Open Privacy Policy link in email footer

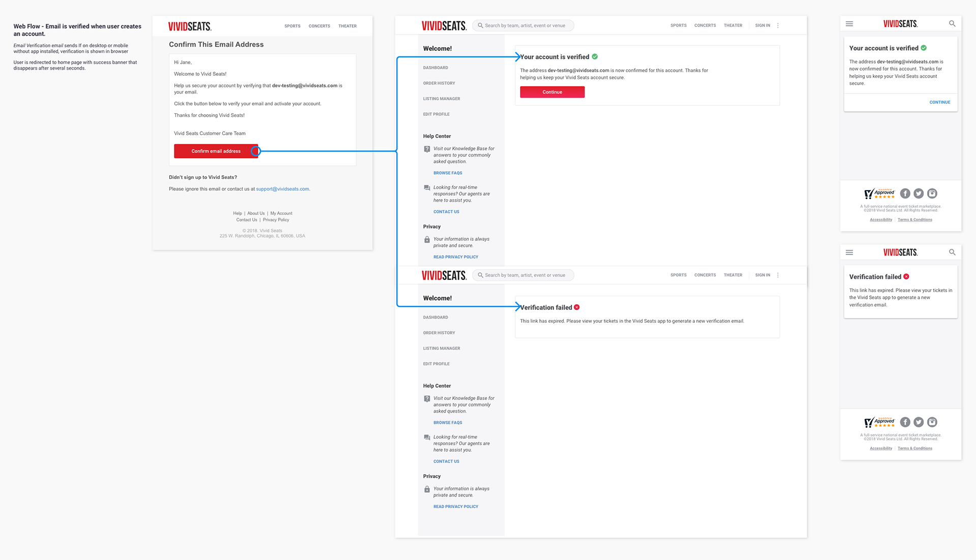276,220
